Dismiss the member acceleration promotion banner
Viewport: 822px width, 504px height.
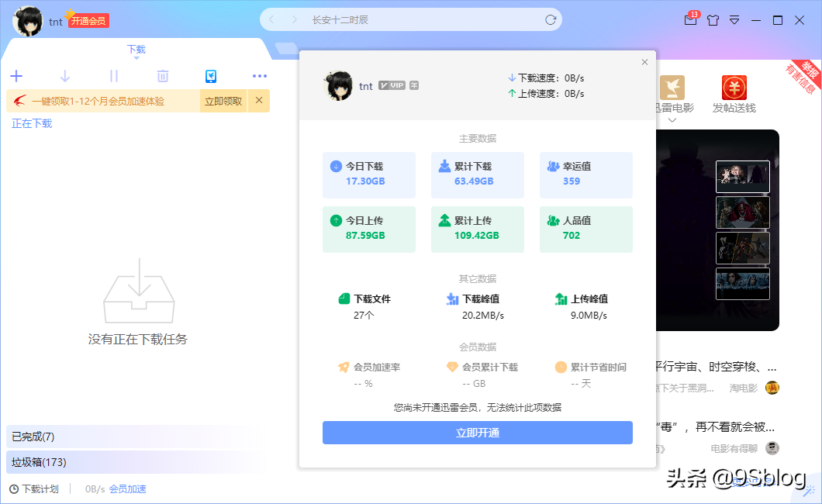coord(259,101)
